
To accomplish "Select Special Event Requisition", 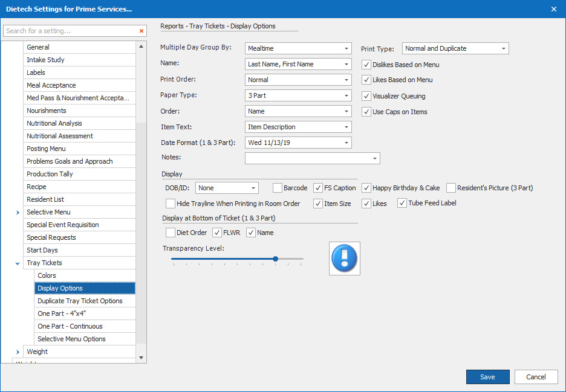I will point(79,225).
